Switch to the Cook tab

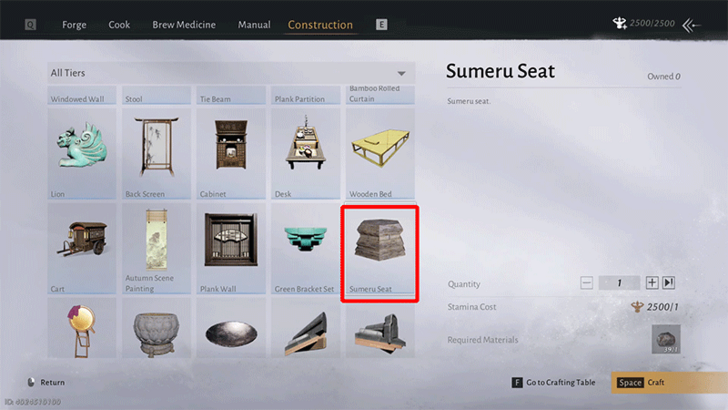click(x=119, y=25)
